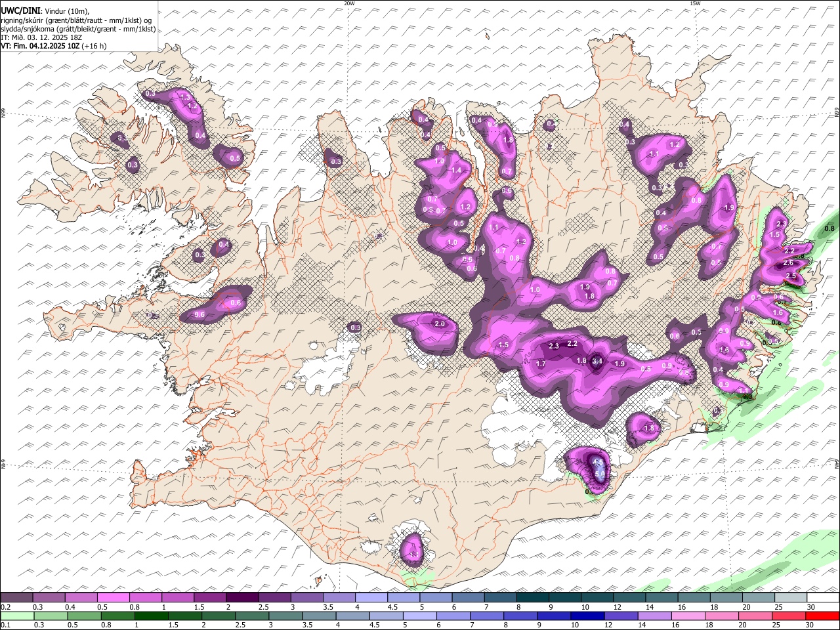Select the red swatch ending the lower scale
Image resolution: width=840 pixels, height=630 pixels.
click(823, 616)
